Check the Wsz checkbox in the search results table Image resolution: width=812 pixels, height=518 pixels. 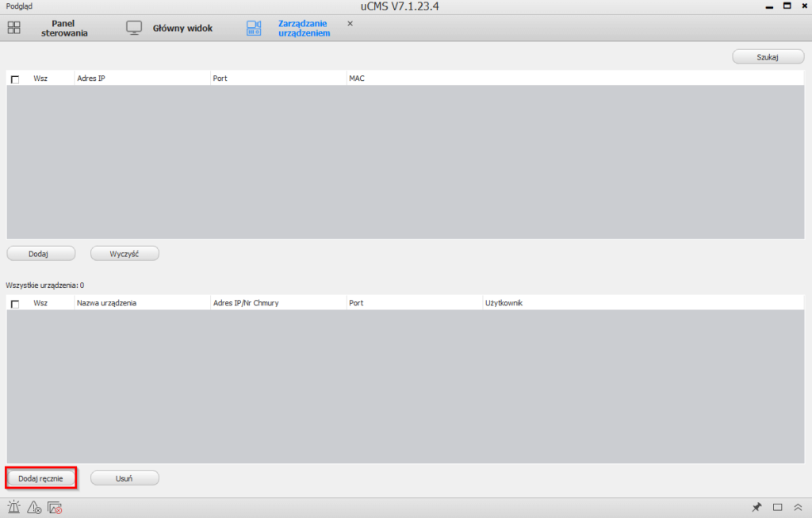click(15, 79)
